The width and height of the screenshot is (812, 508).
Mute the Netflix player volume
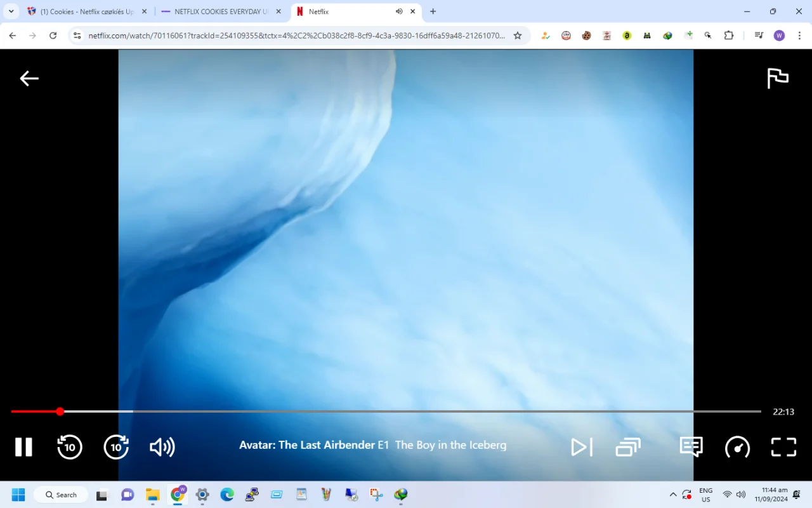coord(162,447)
